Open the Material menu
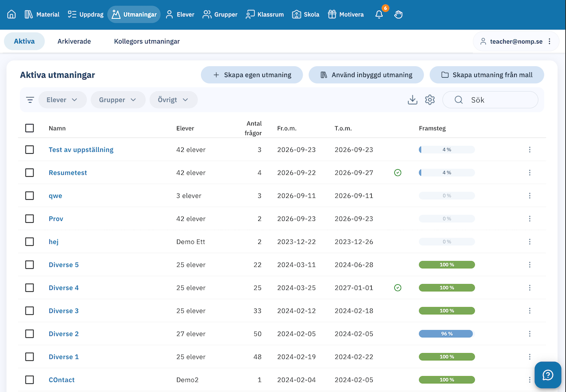Viewport: 566px width, 392px height. (x=42, y=14)
